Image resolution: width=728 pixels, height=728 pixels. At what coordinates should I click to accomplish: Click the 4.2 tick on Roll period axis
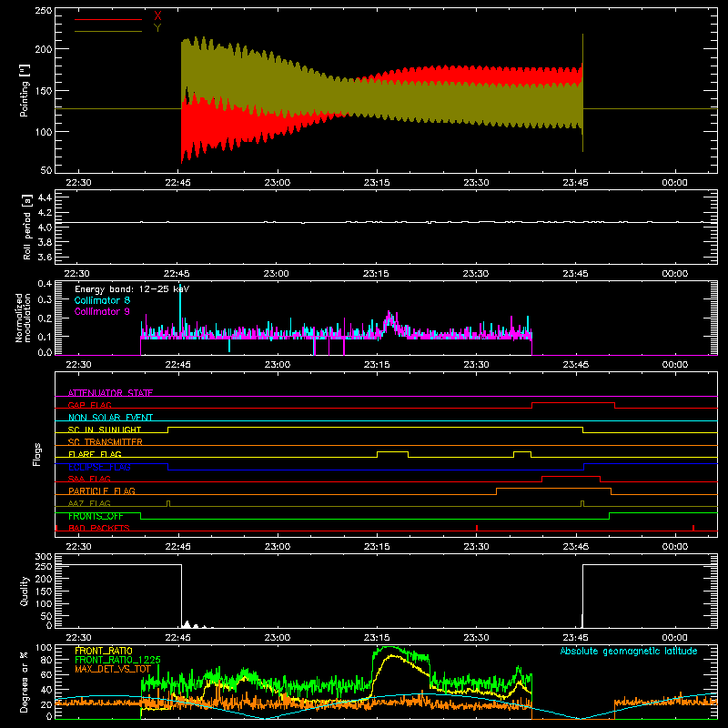(x=44, y=213)
